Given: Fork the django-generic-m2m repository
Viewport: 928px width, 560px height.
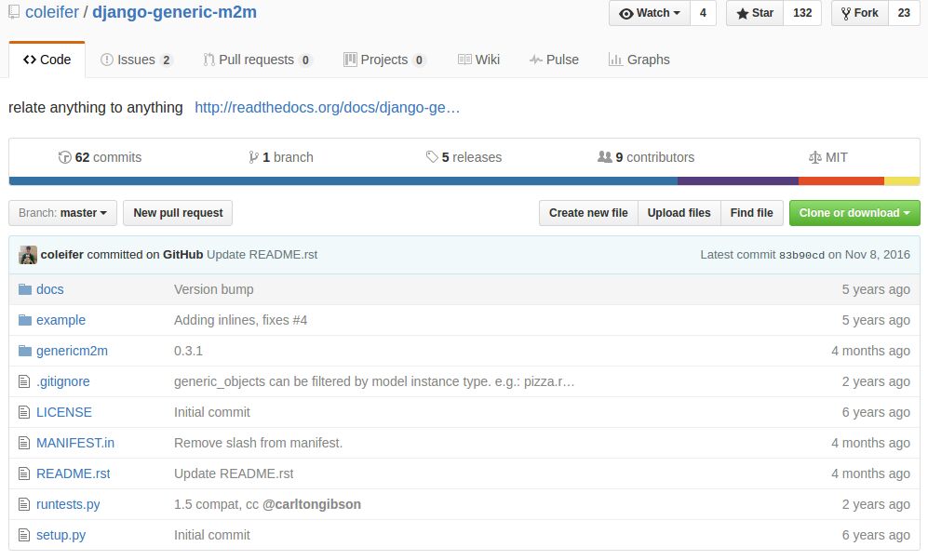Looking at the screenshot, I should coord(860,13).
